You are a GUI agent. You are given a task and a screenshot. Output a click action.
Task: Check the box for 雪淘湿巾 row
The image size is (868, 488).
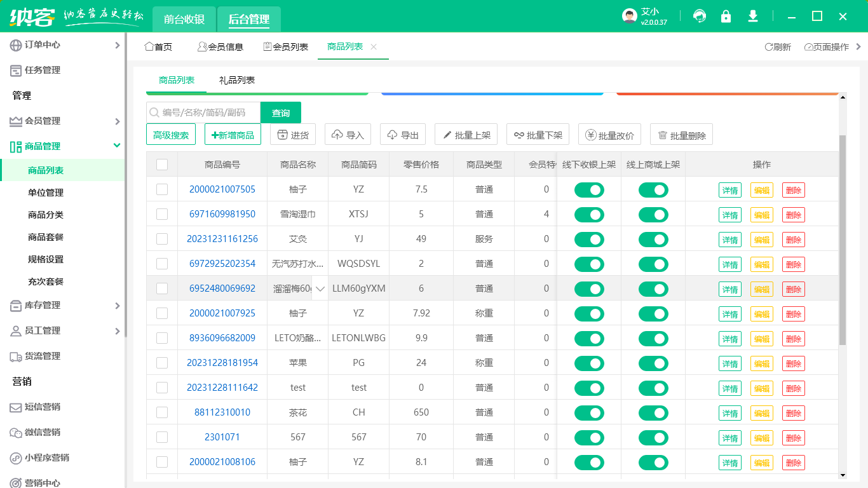coord(162,214)
